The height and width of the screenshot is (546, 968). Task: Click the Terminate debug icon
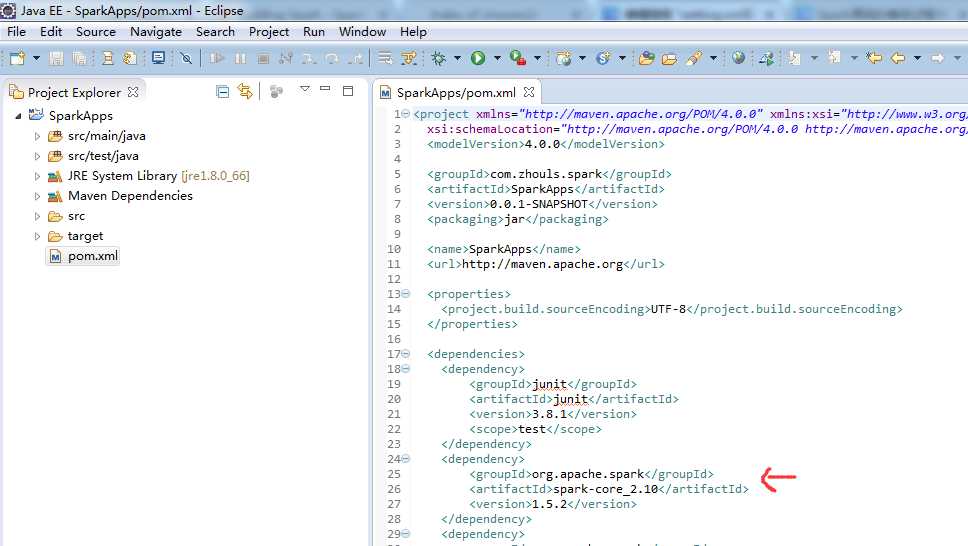pos(263,58)
